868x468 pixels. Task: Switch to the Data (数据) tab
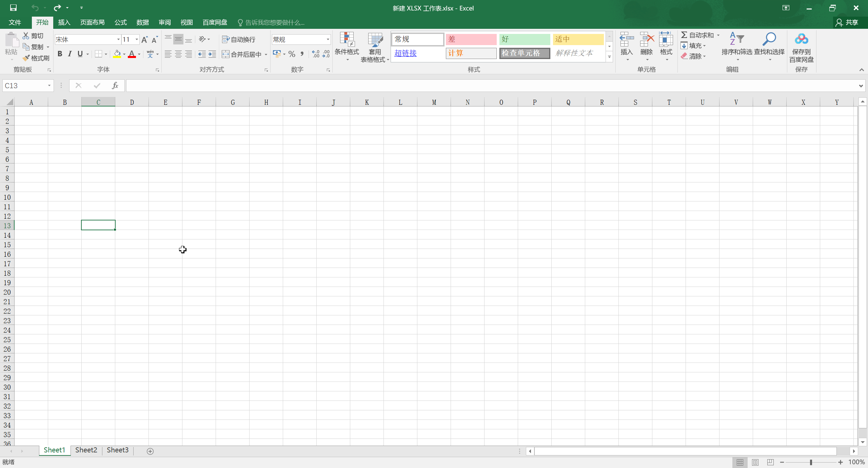coord(143,22)
